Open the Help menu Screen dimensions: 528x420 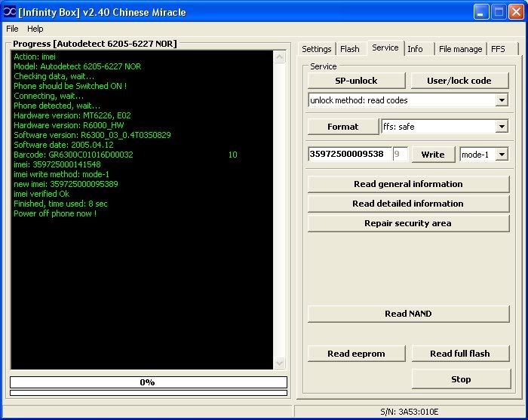click(x=35, y=29)
